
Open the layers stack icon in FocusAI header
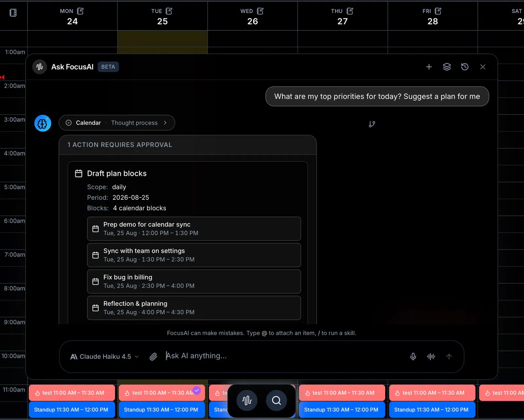point(447,67)
